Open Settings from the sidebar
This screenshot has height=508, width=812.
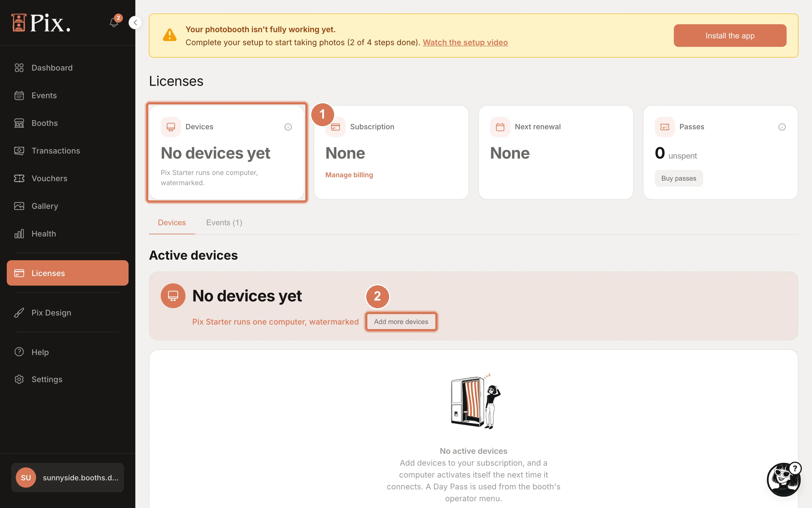(x=67, y=379)
